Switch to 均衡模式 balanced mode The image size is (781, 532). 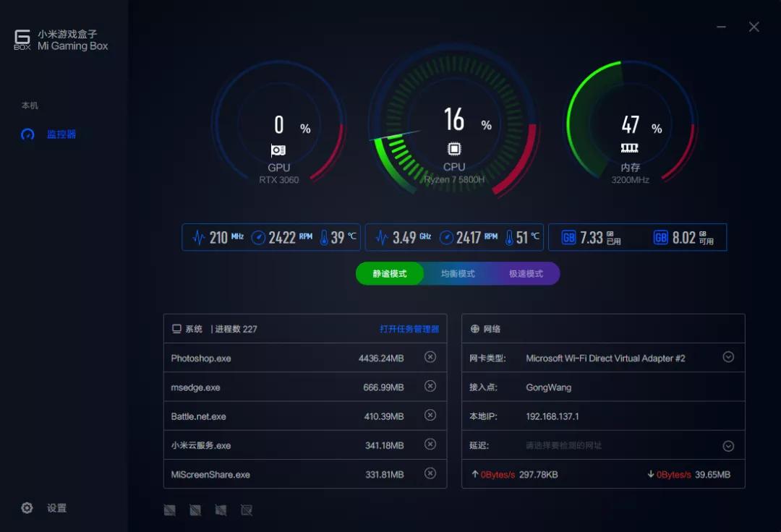[x=458, y=274]
